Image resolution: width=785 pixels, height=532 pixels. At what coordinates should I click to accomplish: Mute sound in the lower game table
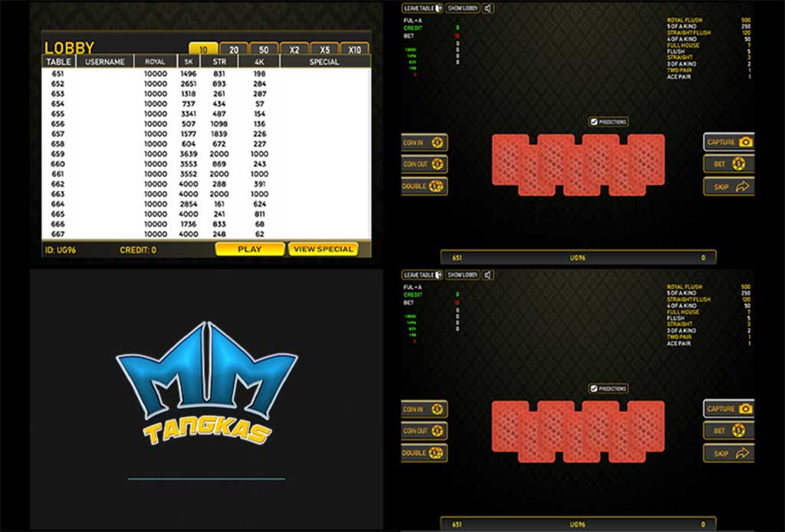[x=488, y=274]
